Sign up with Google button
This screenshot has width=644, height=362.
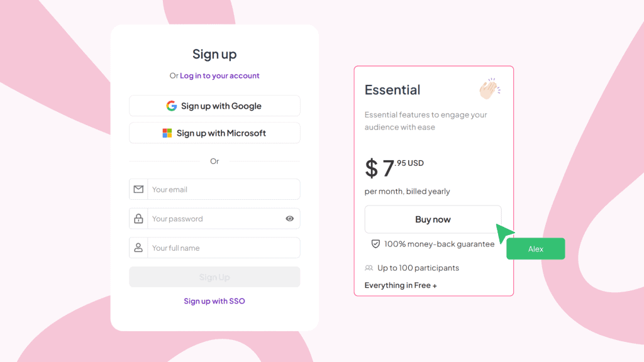pos(214,106)
